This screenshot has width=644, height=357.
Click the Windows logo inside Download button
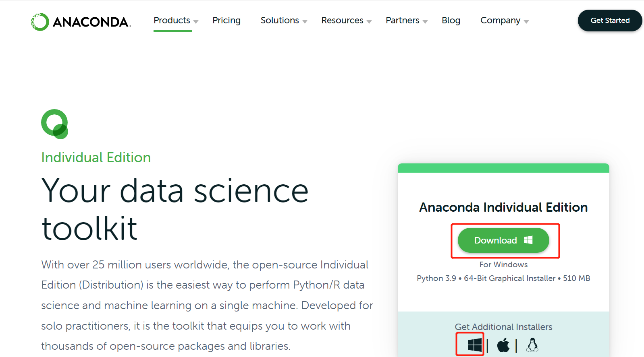(x=528, y=240)
